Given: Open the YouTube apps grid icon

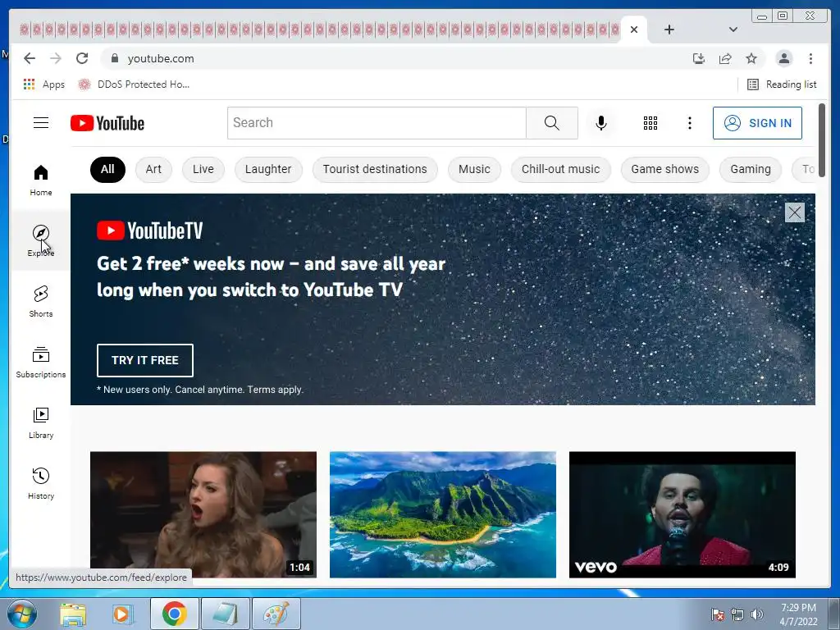Looking at the screenshot, I should coord(651,123).
